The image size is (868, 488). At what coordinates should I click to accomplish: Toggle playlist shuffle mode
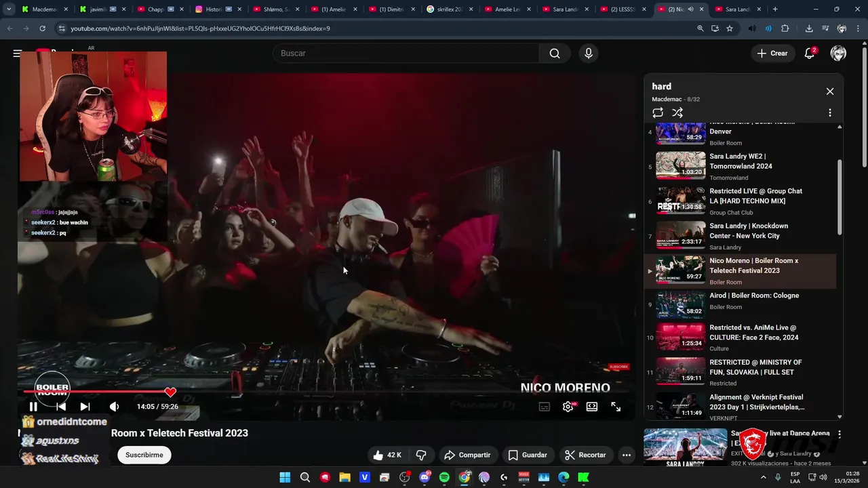click(677, 113)
